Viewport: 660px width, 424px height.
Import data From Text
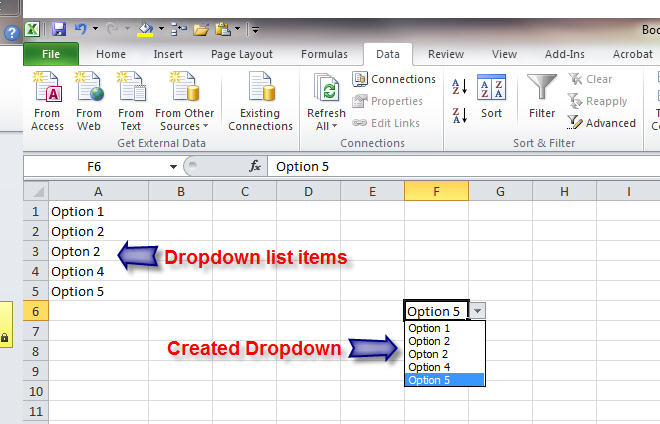point(131,101)
